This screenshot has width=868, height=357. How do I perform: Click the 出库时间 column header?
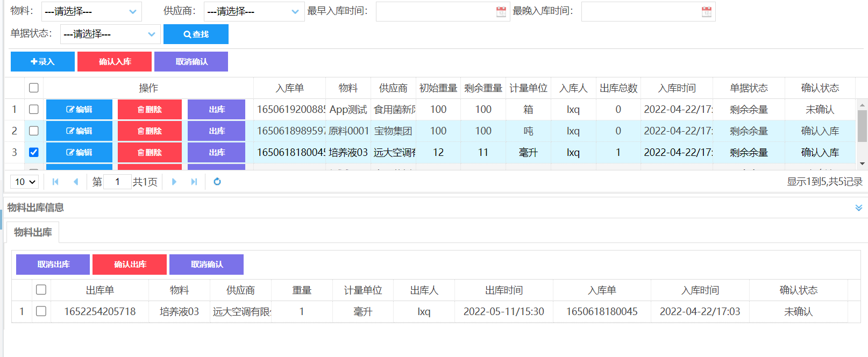(504, 290)
